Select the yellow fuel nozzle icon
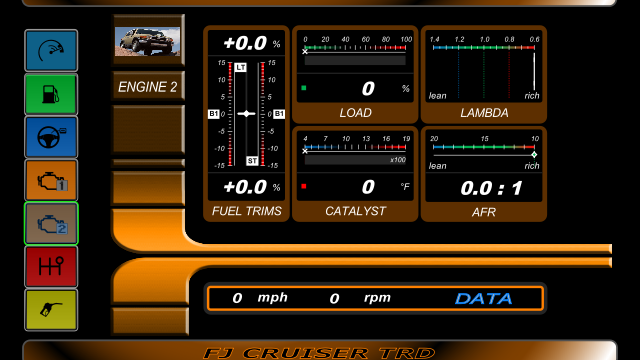The width and height of the screenshot is (640, 360). tap(51, 310)
